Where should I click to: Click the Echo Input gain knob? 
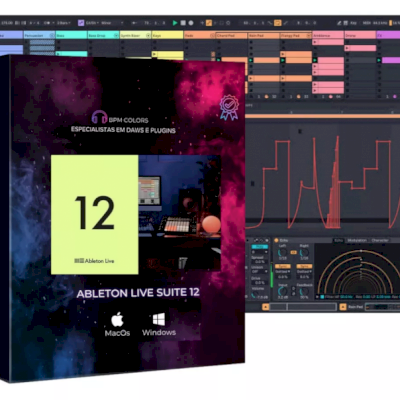[x=282, y=291]
